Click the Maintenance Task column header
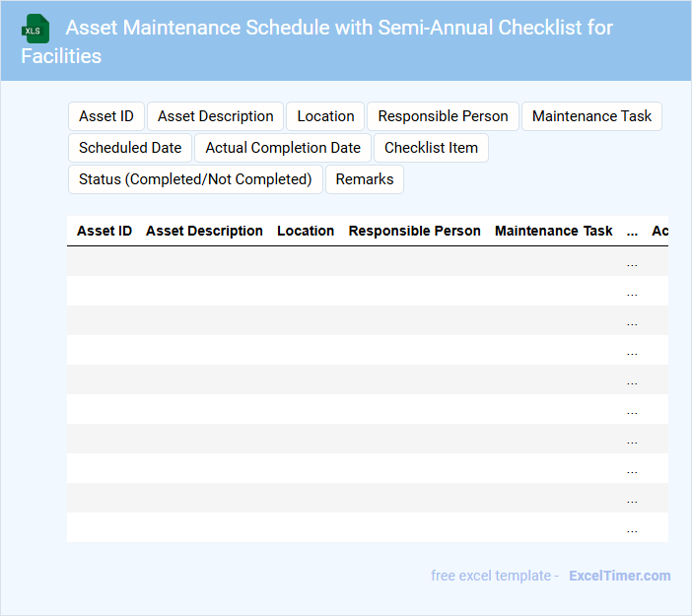This screenshot has height=616, width=692. (554, 231)
